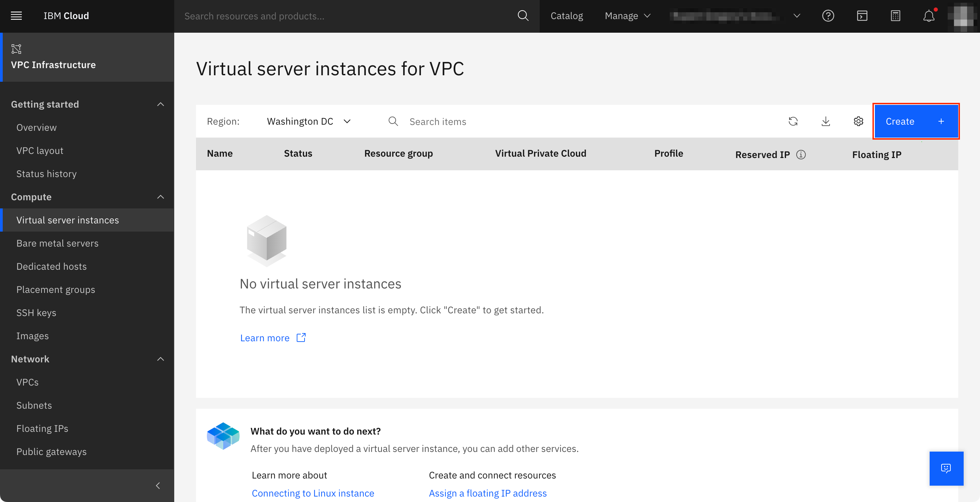The width and height of the screenshot is (980, 502).
Task: Go to Overview in sidebar
Action: point(36,128)
